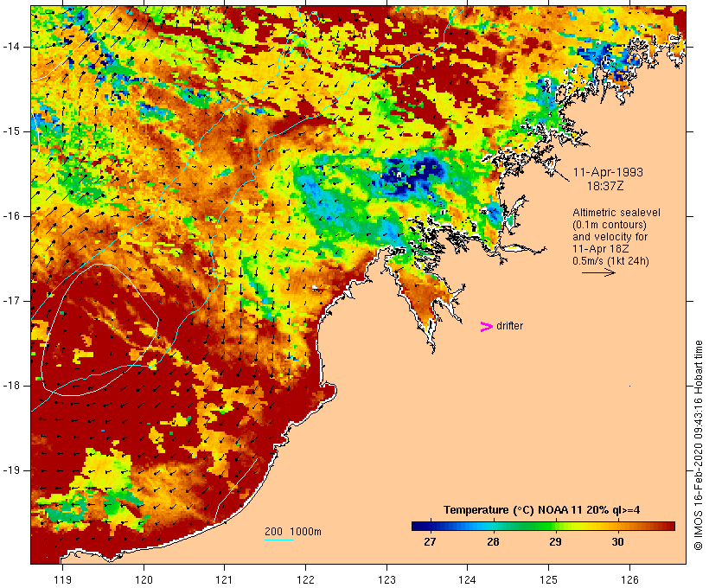Click latitude axis label -15
The width and height of the screenshot is (709, 588).
pos(11,131)
